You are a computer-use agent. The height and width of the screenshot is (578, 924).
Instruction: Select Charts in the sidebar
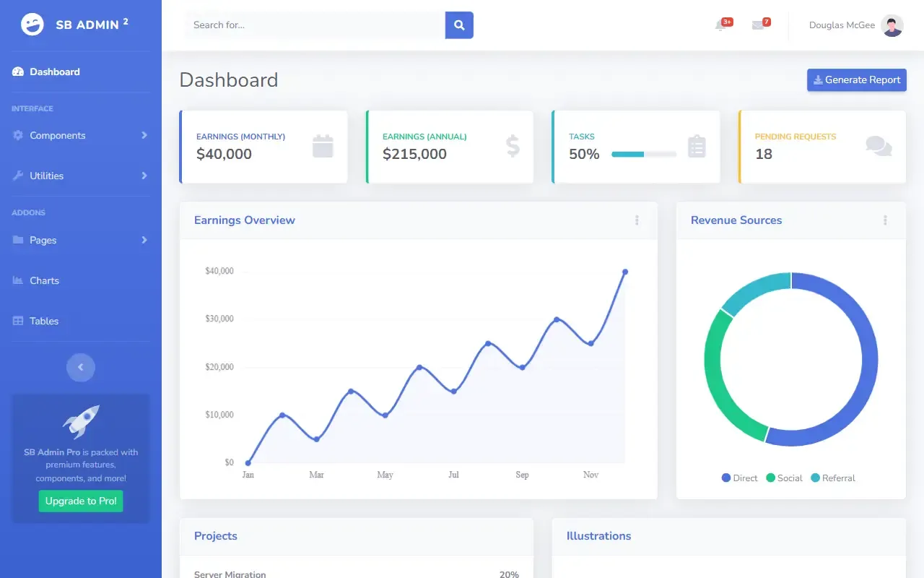coord(81,280)
